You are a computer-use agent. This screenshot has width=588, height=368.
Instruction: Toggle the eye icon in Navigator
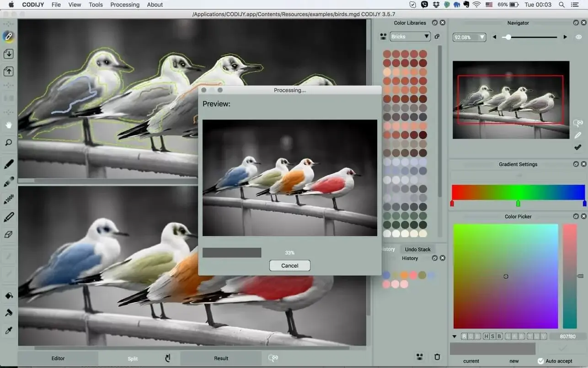click(x=578, y=37)
